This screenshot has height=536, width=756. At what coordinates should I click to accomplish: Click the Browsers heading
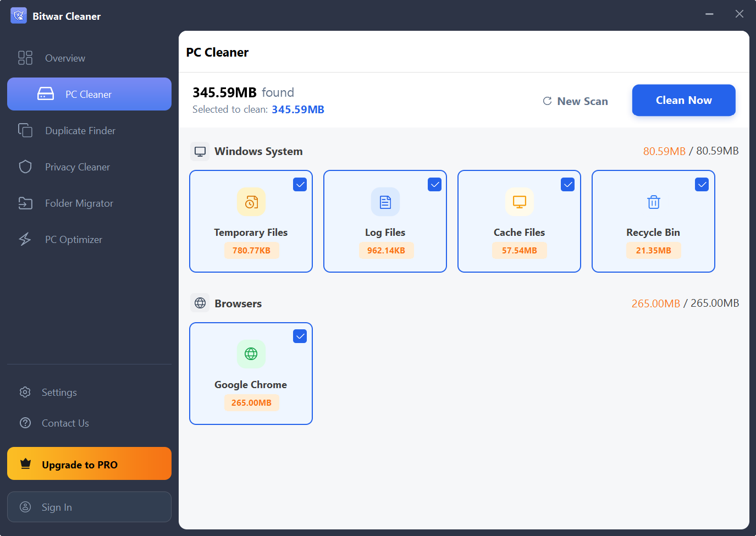[238, 303]
